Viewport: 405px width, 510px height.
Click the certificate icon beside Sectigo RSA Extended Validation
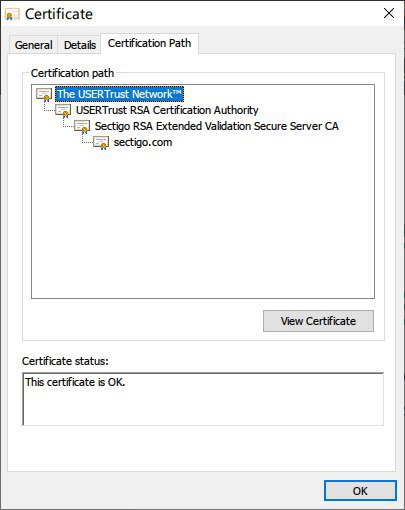click(82, 127)
